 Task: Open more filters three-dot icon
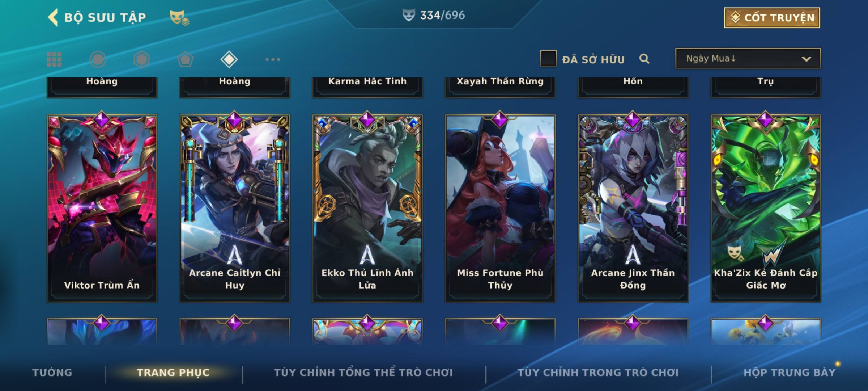tap(273, 59)
